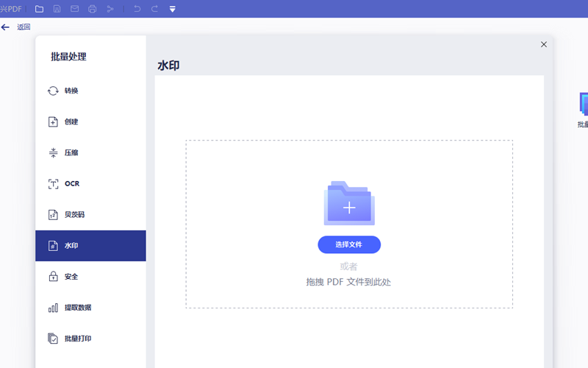Click the share icon in title bar
Viewport: 588px width, 368px height.
pyautogui.click(x=110, y=9)
